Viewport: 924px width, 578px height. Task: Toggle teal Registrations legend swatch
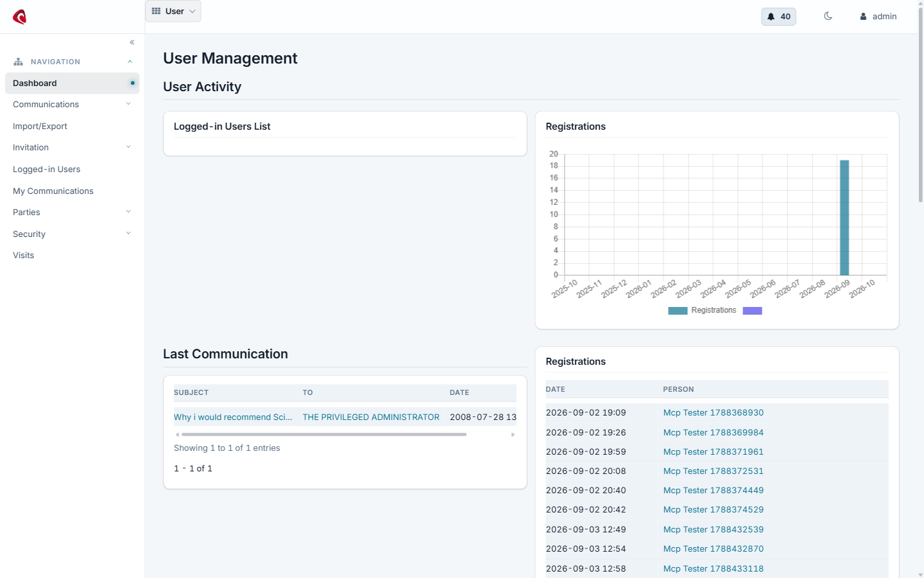(x=678, y=311)
